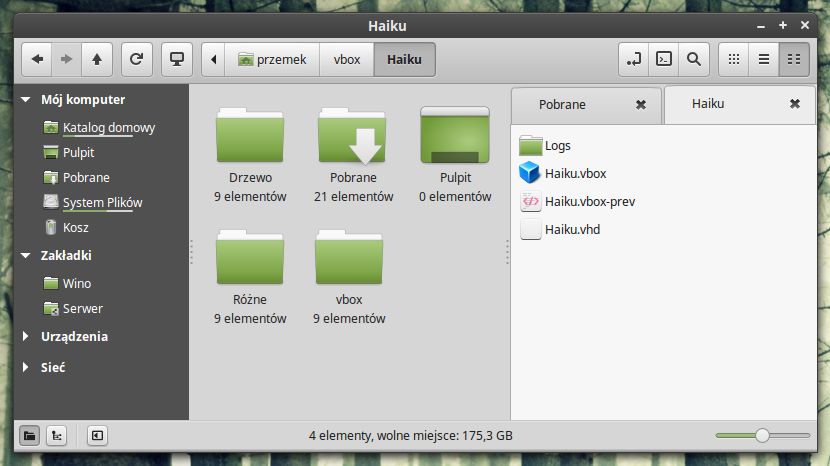Switch to compact view

pos(794,59)
